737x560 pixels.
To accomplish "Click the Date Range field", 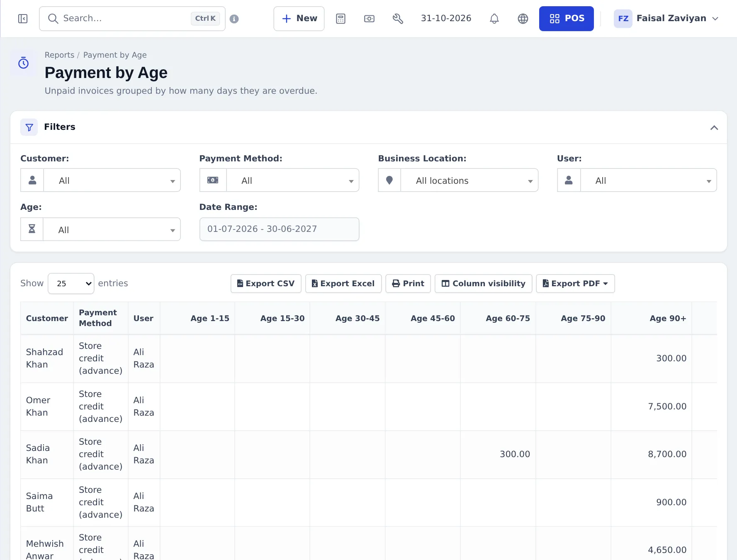I will tap(279, 229).
